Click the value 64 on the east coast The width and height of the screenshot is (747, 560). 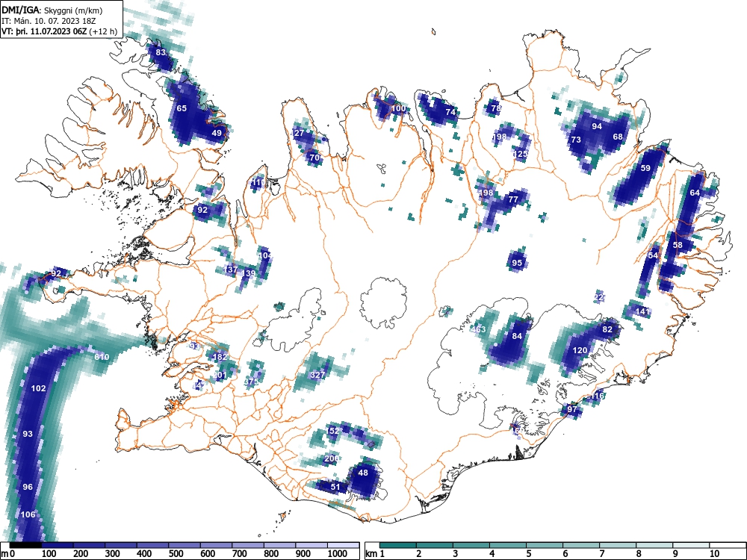pyautogui.click(x=695, y=193)
